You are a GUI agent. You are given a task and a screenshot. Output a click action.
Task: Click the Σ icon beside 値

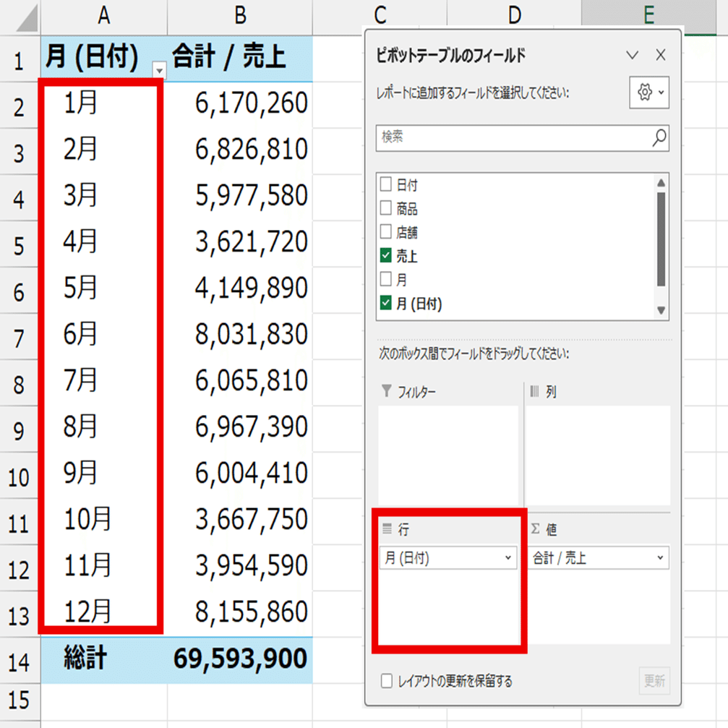coord(536,527)
